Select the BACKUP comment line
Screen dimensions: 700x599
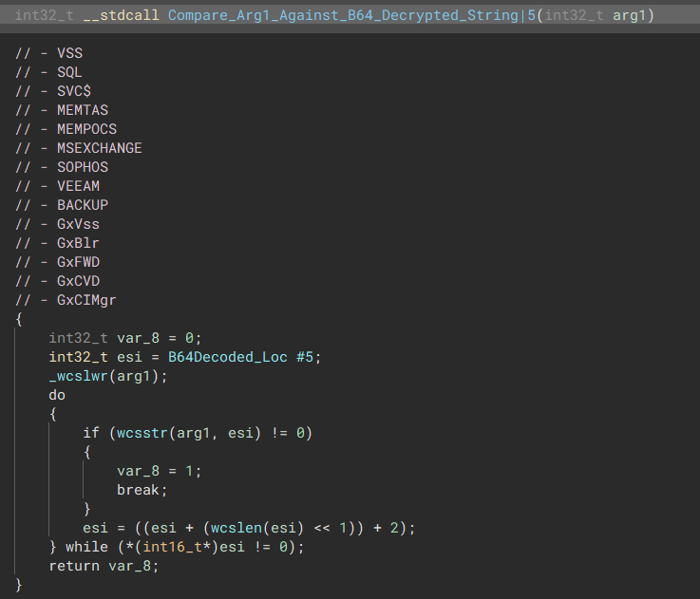(82, 205)
